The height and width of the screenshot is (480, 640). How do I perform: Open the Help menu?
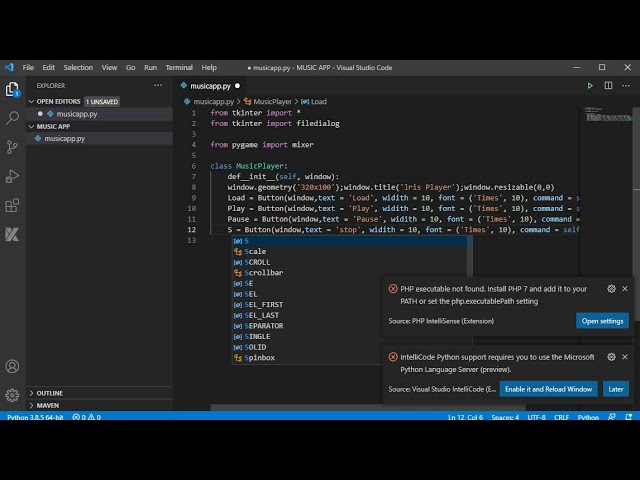[209, 67]
